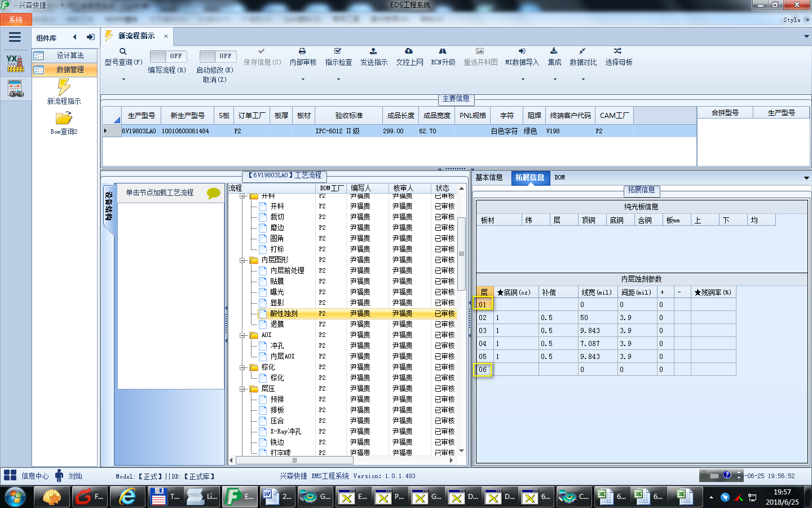Click the user icon beside 刘灿
This screenshot has width=812, height=508.
[59, 475]
